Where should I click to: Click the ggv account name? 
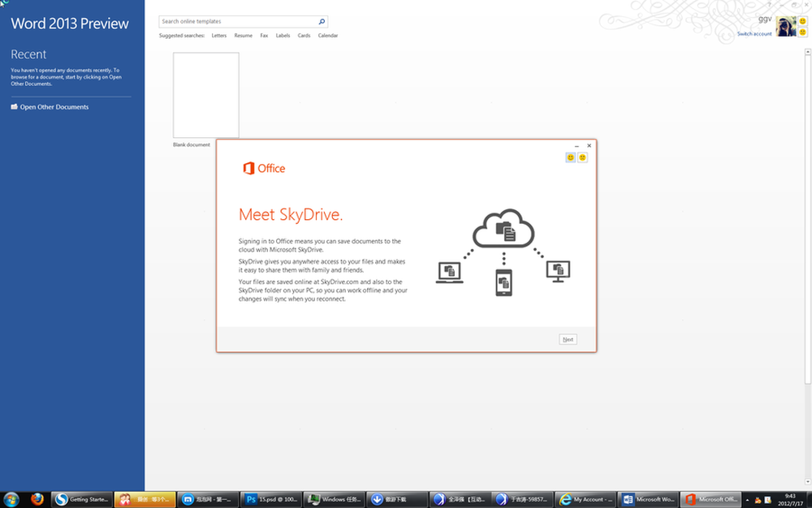coord(765,19)
